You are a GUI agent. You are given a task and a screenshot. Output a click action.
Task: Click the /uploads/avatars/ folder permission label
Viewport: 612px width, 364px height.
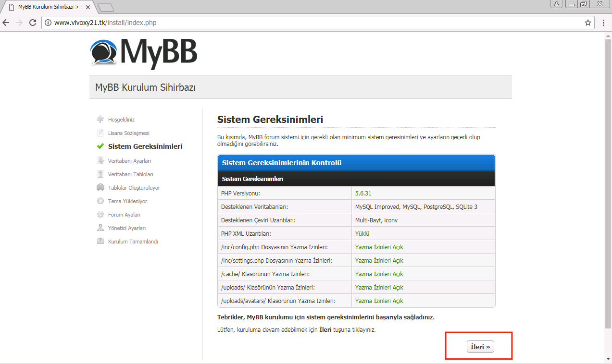pos(278,301)
